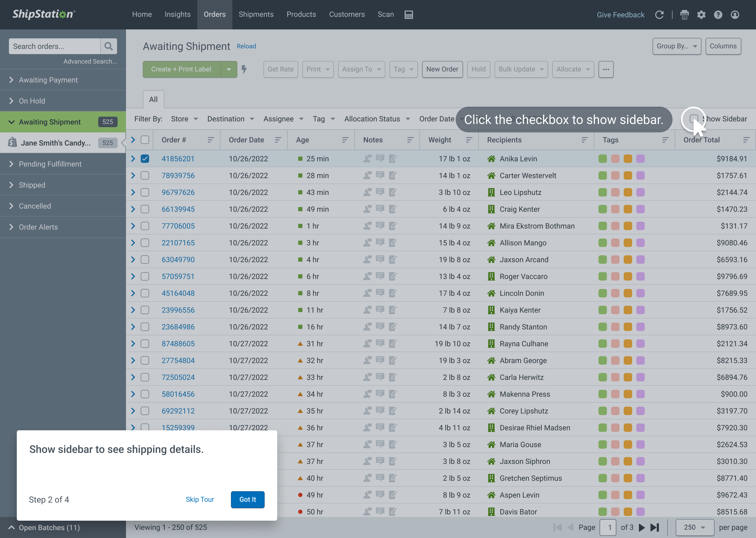The height and width of the screenshot is (538, 756).
Task: Open the user account profile icon
Action: (x=735, y=14)
